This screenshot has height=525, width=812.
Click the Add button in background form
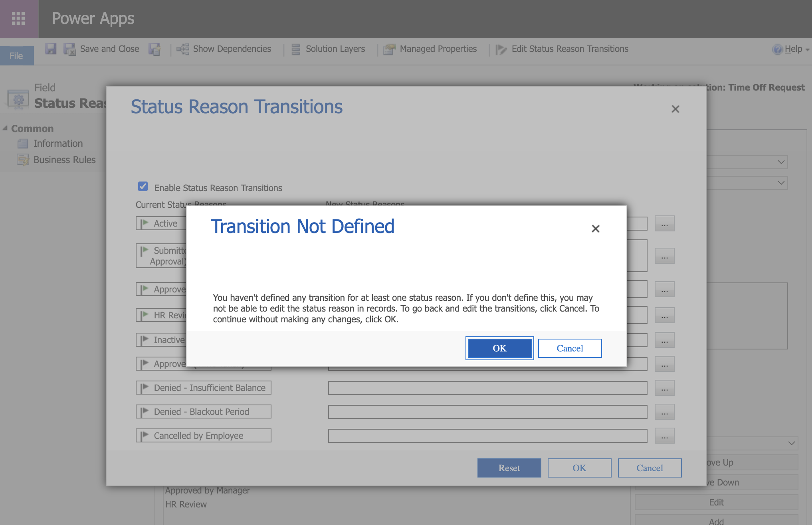coord(716,521)
